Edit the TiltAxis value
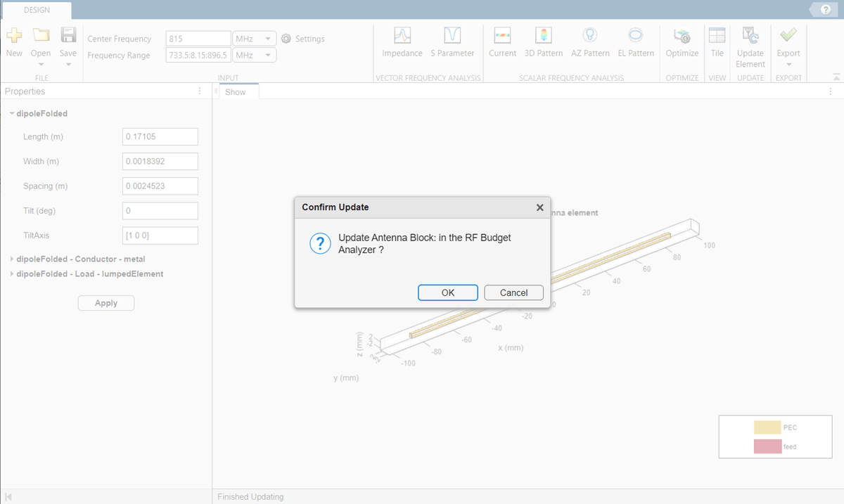The width and height of the screenshot is (844, 504). click(160, 235)
